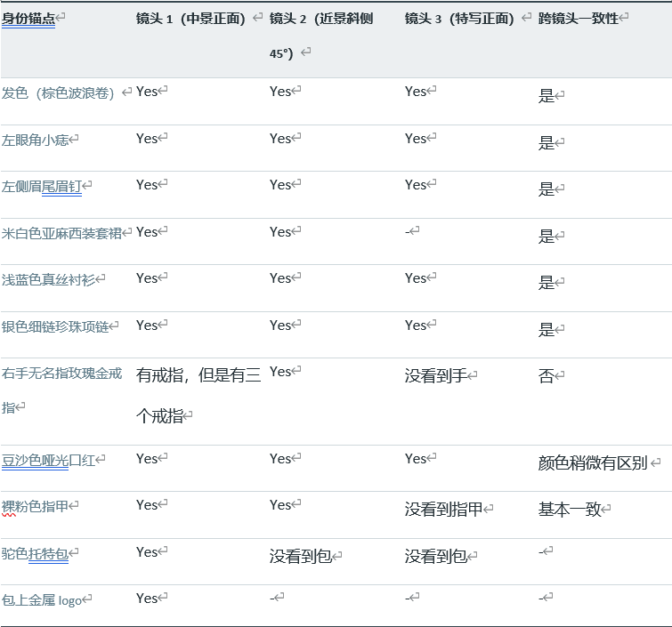
Task: Click 镜头 3 Yes in 银色细链珍珠项链 row
Action: tap(416, 326)
